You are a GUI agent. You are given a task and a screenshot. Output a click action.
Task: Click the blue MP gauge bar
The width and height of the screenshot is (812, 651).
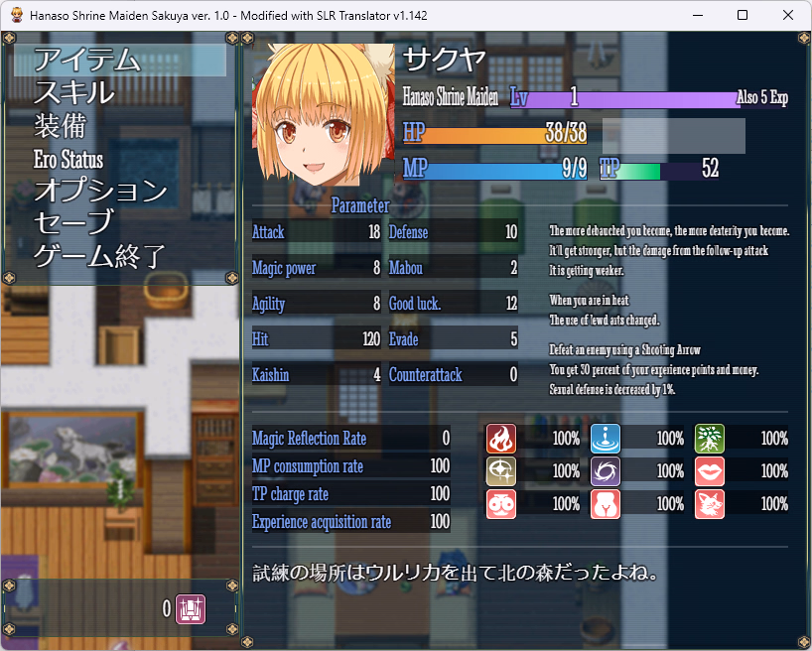[494, 169]
